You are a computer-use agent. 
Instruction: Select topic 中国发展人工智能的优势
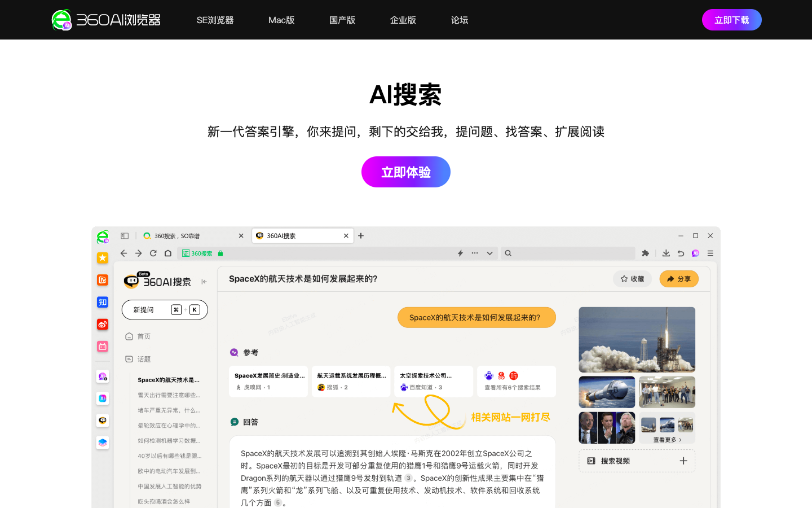169,487
